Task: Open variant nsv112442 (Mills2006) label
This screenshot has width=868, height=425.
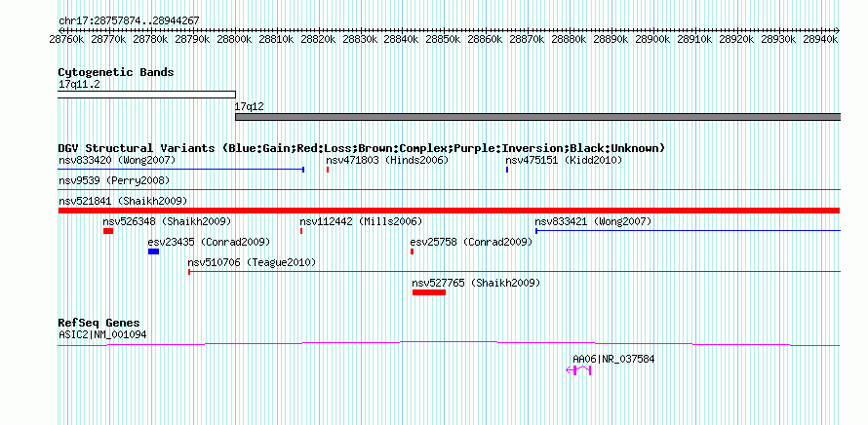Action: 361,222
